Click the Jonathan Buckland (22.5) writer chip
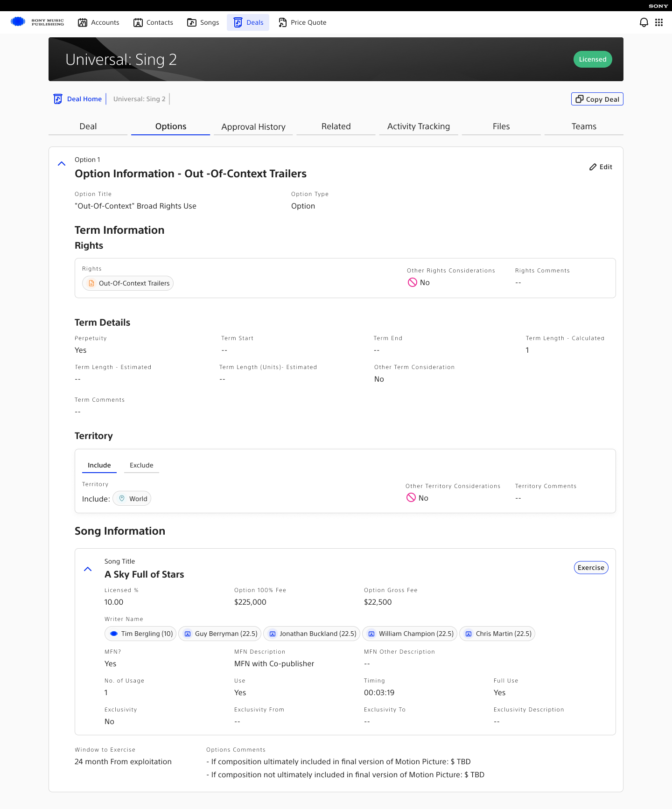 (312, 634)
